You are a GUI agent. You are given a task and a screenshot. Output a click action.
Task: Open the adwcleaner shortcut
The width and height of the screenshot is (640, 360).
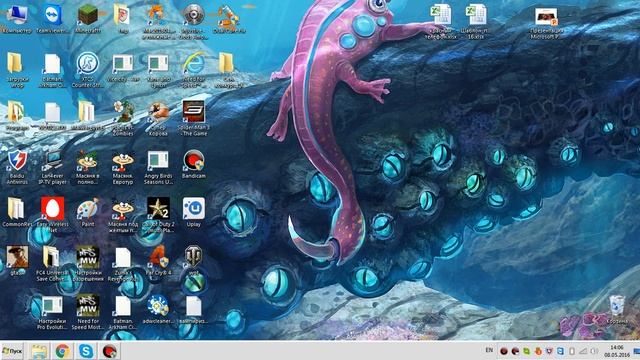158,309
